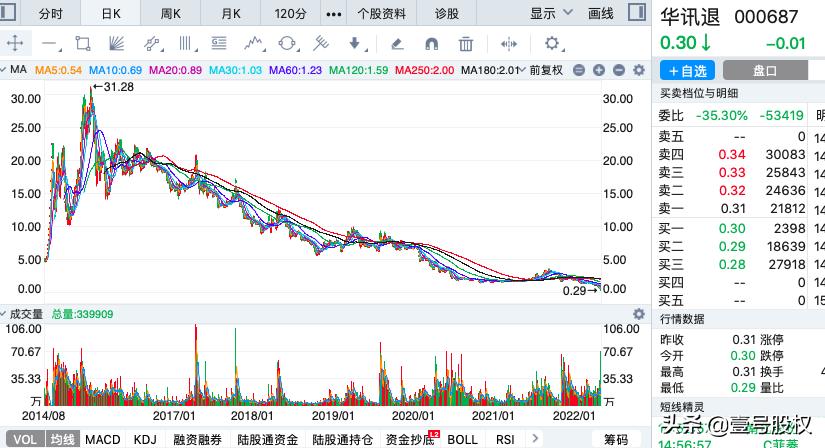Click the 画线 draw line button

[x=601, y=13]
